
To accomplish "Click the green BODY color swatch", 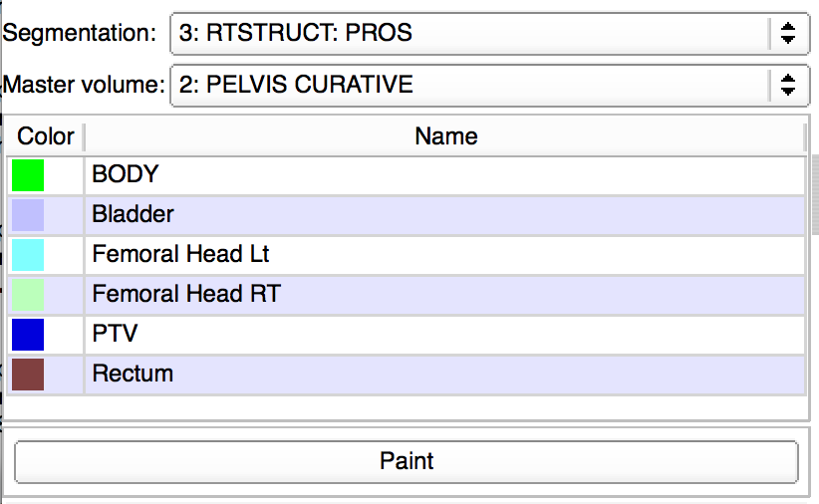I will pyautogui.click(x=28, y=175).
